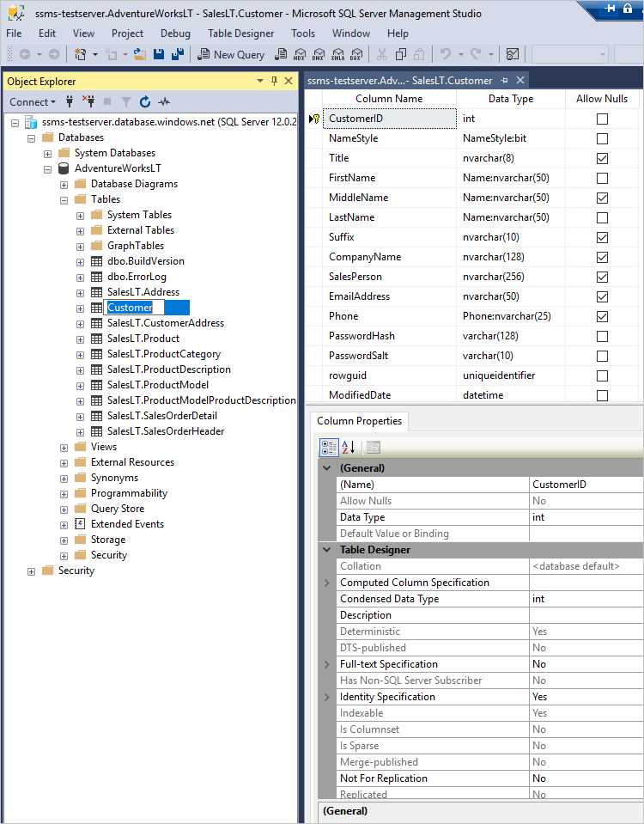Select the Column Properties tab

click(359, 421)
